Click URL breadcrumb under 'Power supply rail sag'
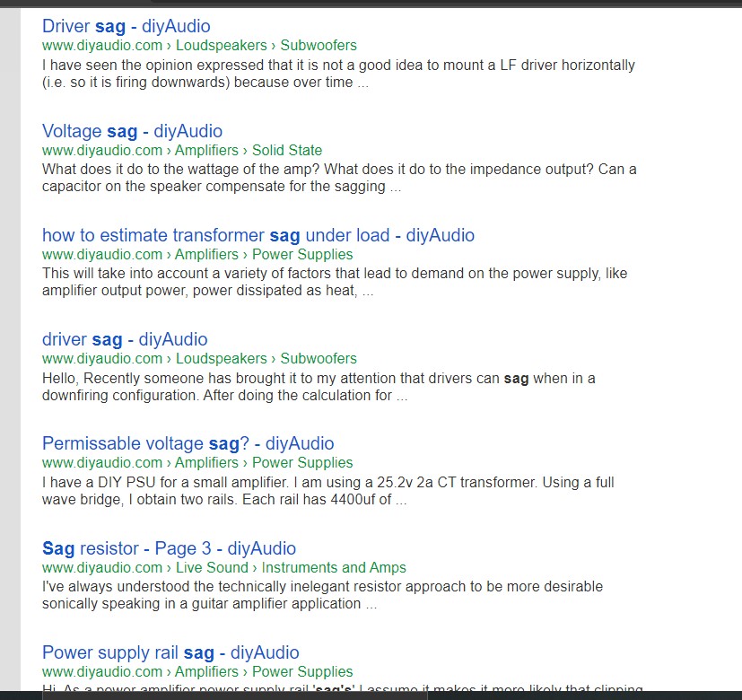Image resolution: width=742 pixels, height=700 pixels. click(197, 671)
